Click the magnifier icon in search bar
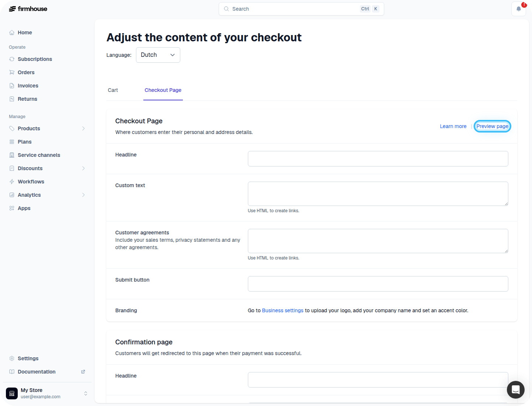Screen dimensions: 532x406 point(226,9)
